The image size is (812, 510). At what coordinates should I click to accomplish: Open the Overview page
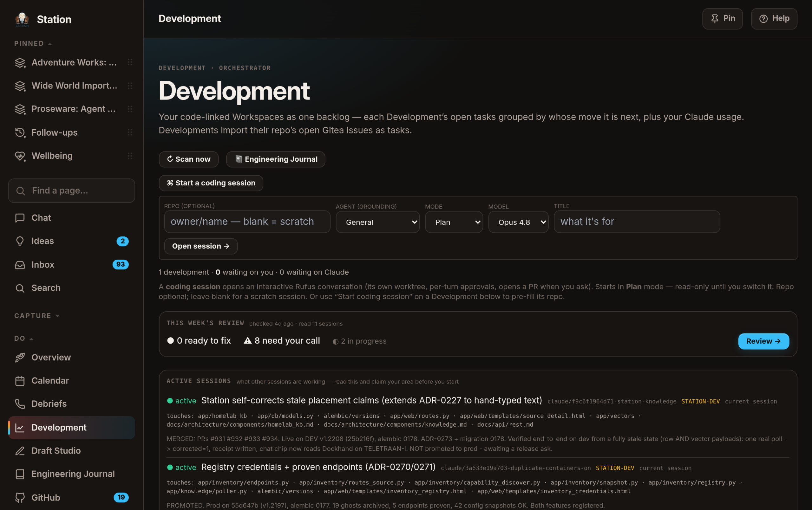pyautogui.click(x=71, y=357)
